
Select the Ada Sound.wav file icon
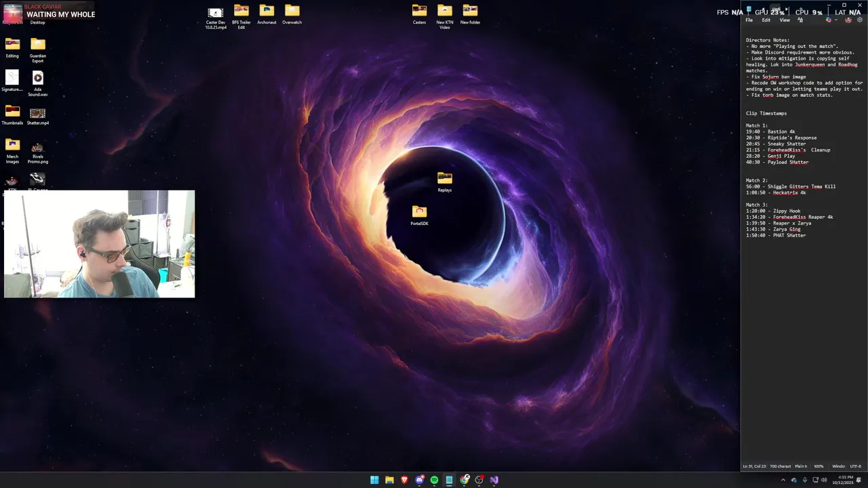point(38,84)
